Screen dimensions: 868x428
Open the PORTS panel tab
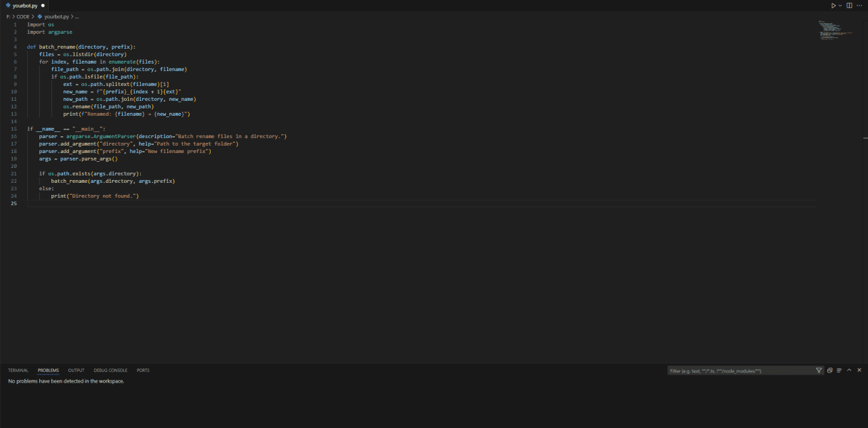[143, 370]
